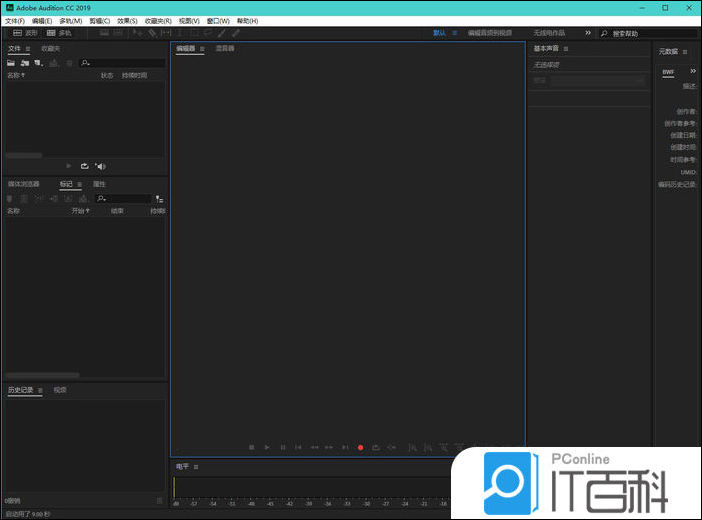This screenshot has width=702, height=520.
Task: Click the Import File icon in Files panel
Action: click(x=24, y=63)
